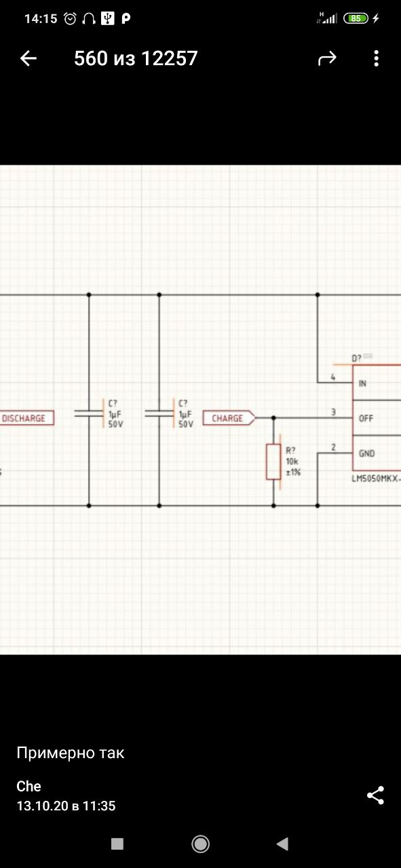Viewport: 401px width, 868px height.
Task: Tap the OFF pin label on the chip
Action: tap(366, 418)
